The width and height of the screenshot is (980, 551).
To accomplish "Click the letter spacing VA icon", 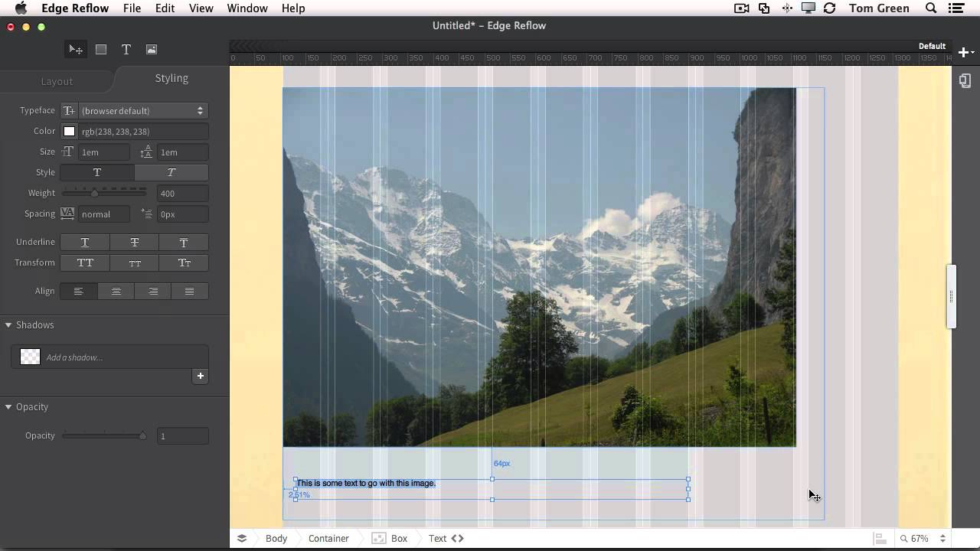I will coord(67,214).
